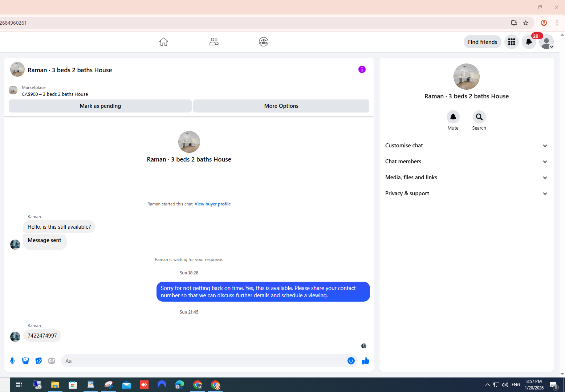This screenshot has width=565, height=392.
Task: Bookmark this page with the star icon
Action: tap(526, 23)
